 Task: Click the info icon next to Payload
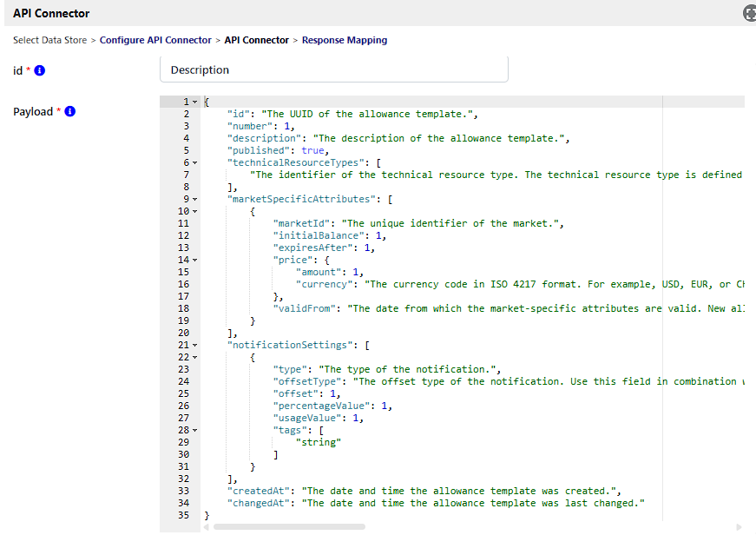(x=69, y=111)
